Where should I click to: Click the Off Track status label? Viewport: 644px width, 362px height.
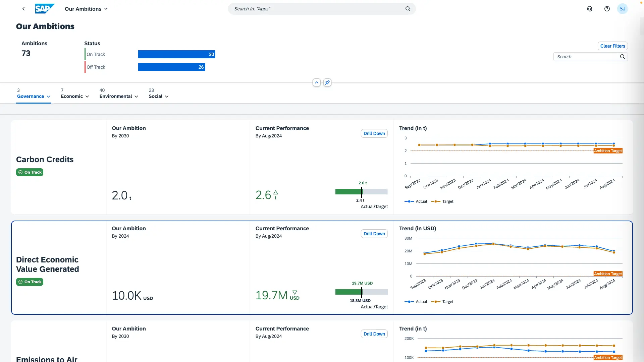[x=96, y=67]
